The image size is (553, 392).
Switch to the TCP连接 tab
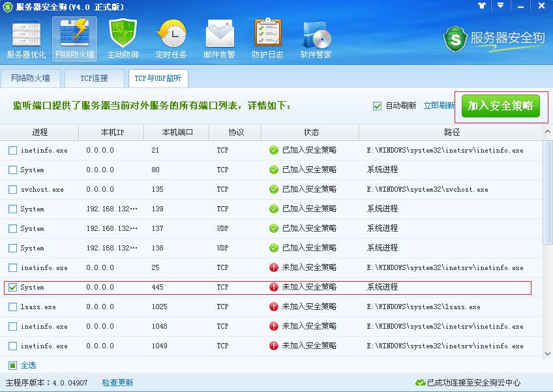coord(93,78)
